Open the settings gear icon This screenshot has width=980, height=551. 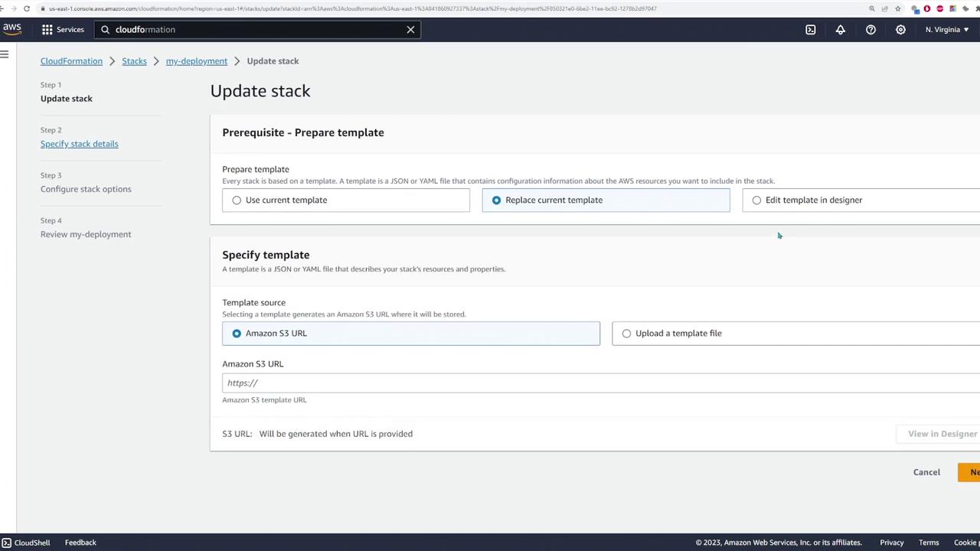(x=900, y=29)
